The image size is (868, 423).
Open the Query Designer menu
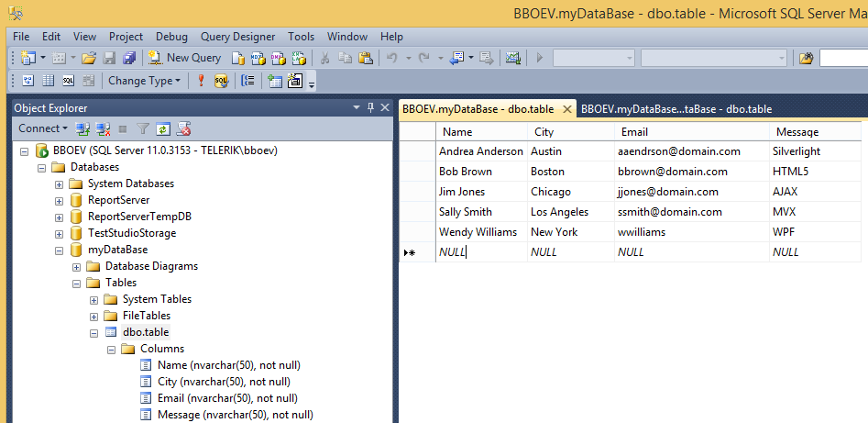coord(238,37)
